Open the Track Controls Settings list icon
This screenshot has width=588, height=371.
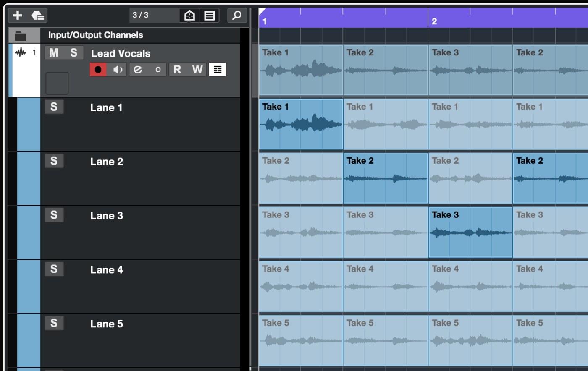[209, 16]
